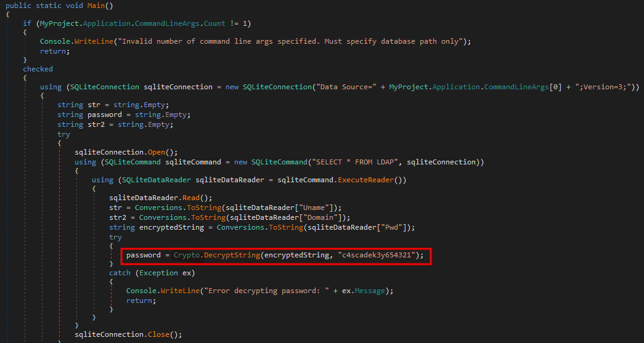Click the "SELECT * FROM LDAP" query string

356,162
